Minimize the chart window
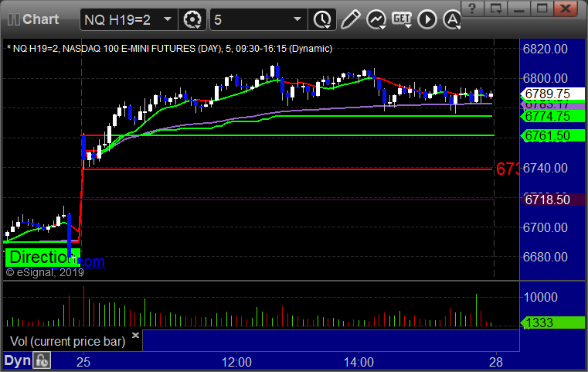 [x=518, y=8]
